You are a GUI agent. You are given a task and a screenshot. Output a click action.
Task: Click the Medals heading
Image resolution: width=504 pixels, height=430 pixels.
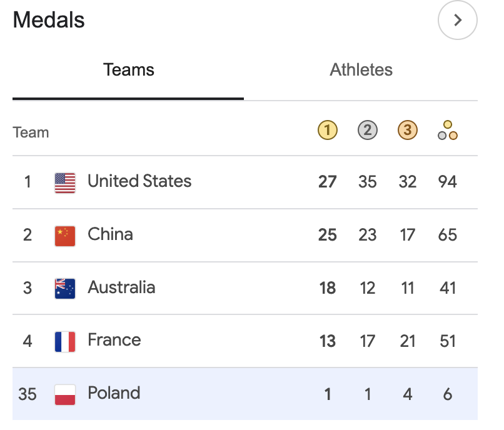coord(49,20)
